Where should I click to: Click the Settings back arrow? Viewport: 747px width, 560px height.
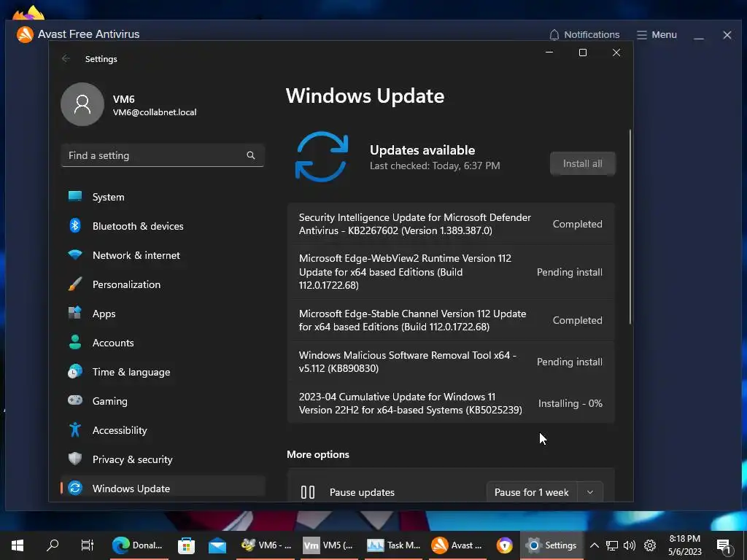pyautogui.click(x=66, y=58)
